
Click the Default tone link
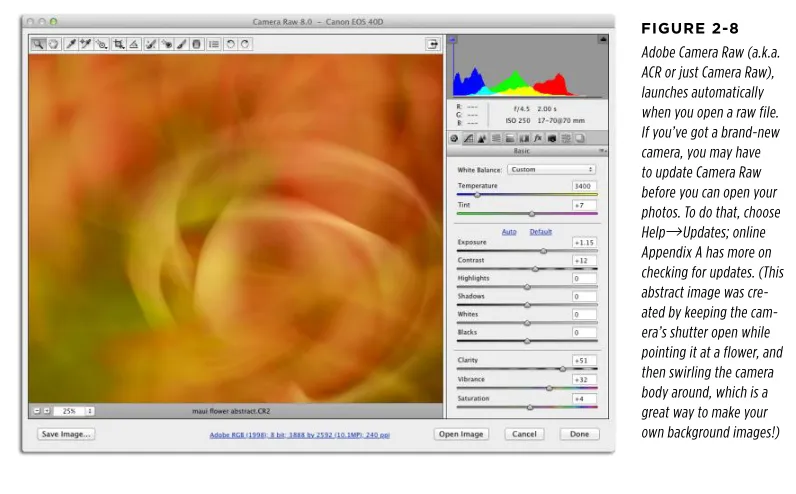[x=541, y=232]
